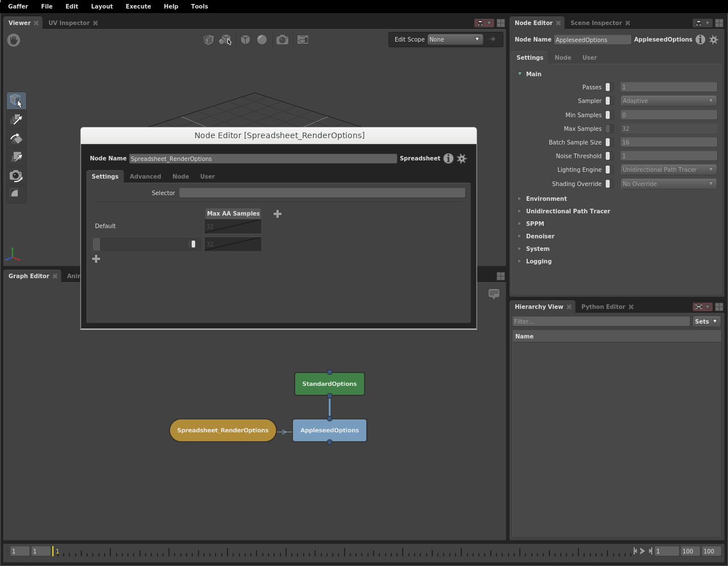Select the translate tool in the viewer toolbar

click(x=16, y=119)
